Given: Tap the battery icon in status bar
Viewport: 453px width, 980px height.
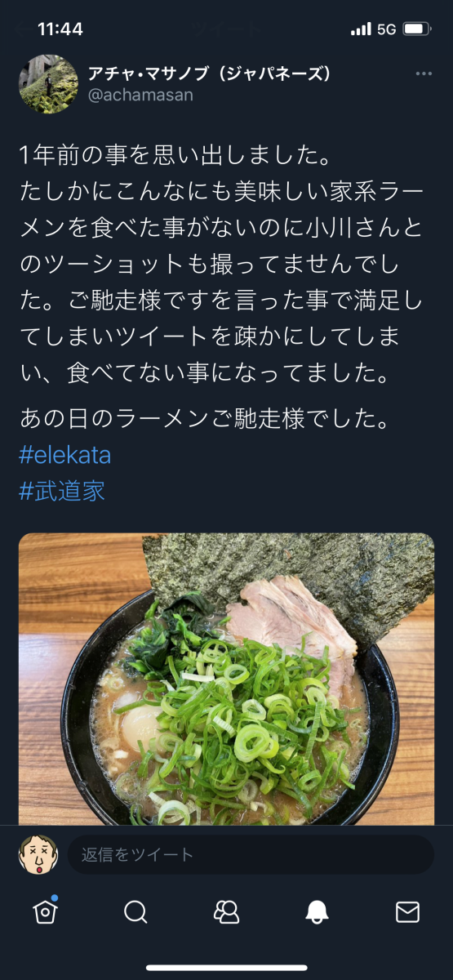Looking at the screenshot, I should [x=417, y=29].
